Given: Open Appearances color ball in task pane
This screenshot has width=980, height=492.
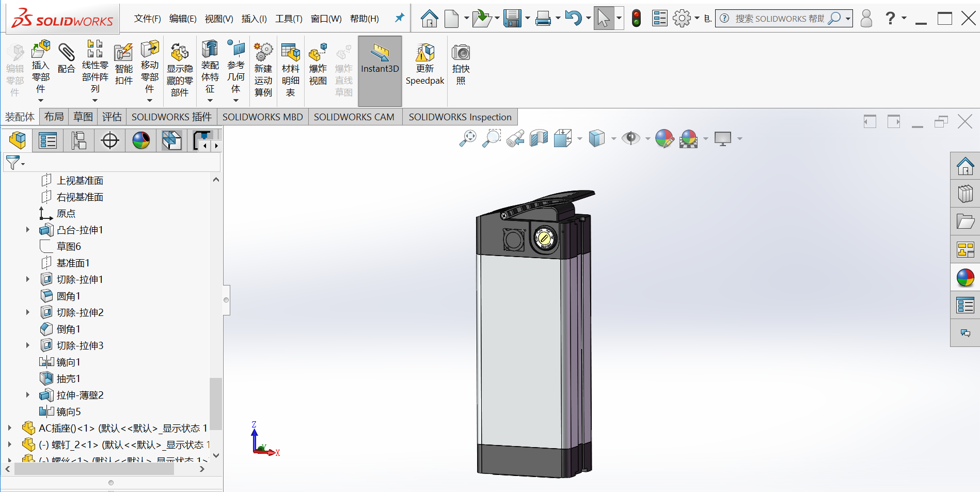Looking at the screenshot, I should pyautogui.click(x=965, y=277).
